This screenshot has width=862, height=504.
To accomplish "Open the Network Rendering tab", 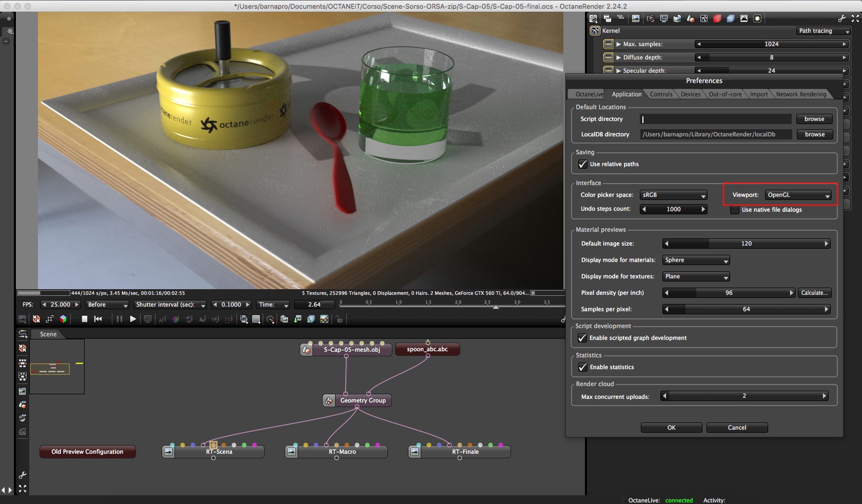I will pos(801,94).
